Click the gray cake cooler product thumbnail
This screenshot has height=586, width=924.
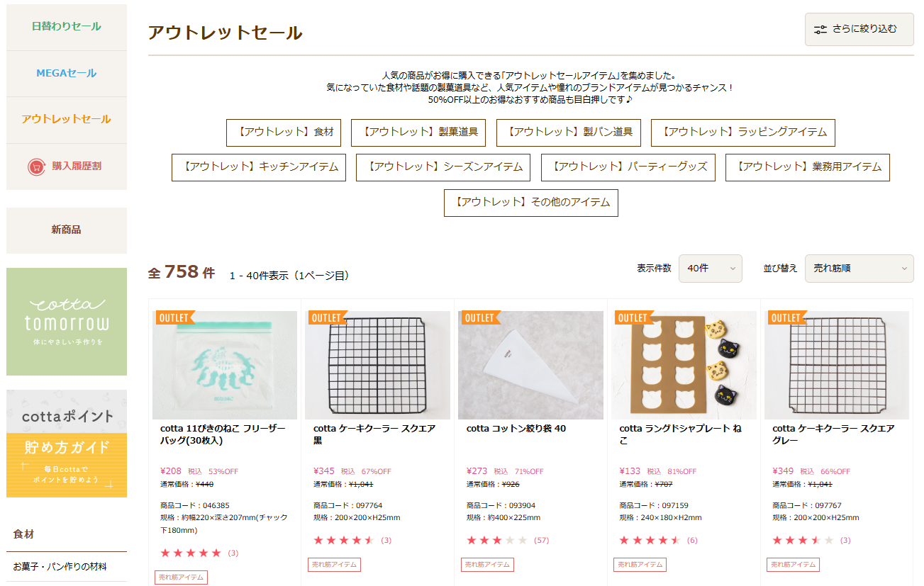pyautogui.click(x=837, y=366)
